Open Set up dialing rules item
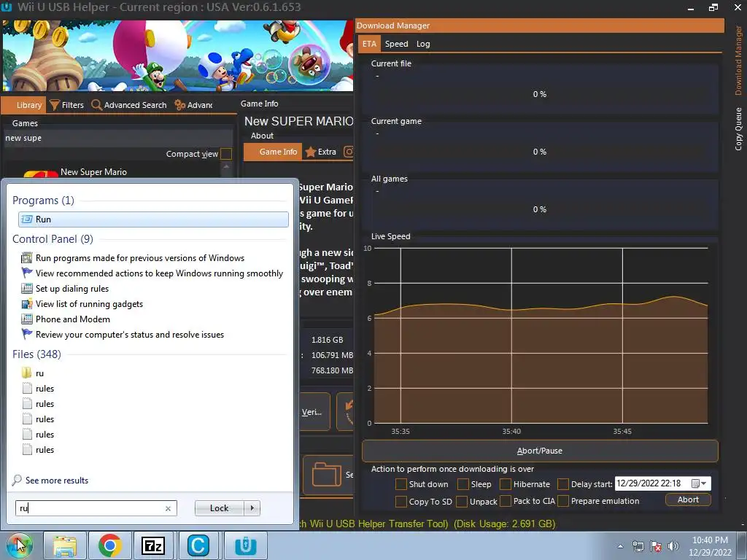 tap(65, 289)
